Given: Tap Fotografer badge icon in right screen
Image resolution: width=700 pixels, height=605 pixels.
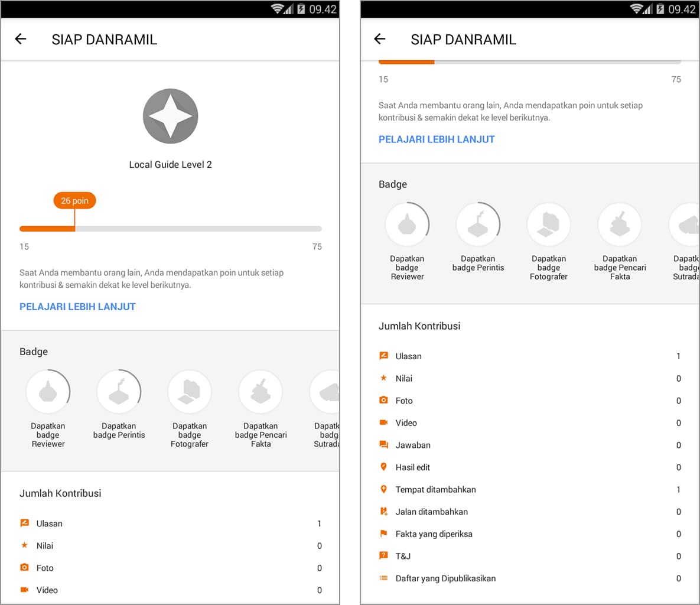Looking at the screenshot, I should (x=549, y=225).
